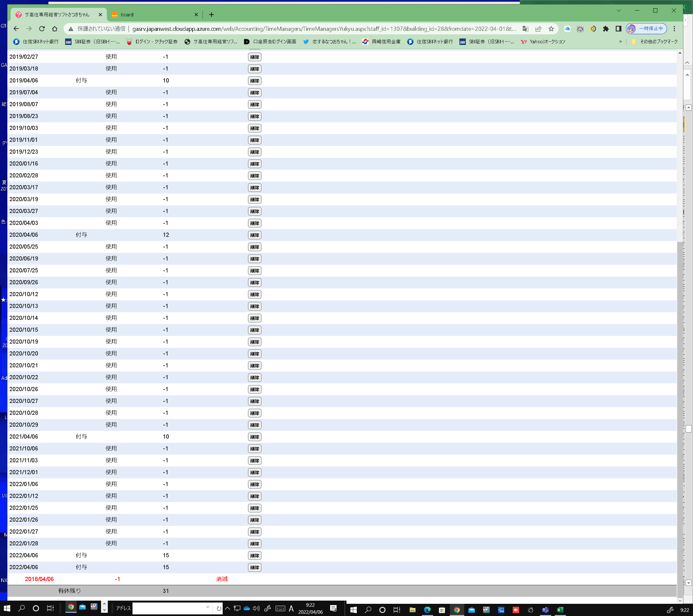The height and width of the screenshot is (616, 693).
Task: Open the taskbar アドレス field dropdown
Action: click(208, 607)
